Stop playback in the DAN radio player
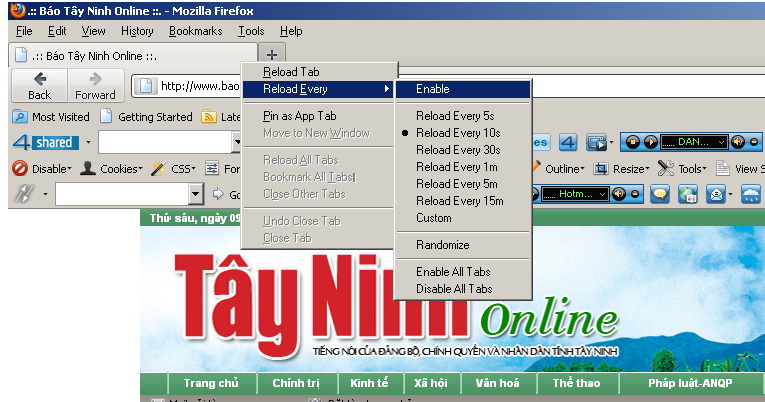 coord(633,142)
